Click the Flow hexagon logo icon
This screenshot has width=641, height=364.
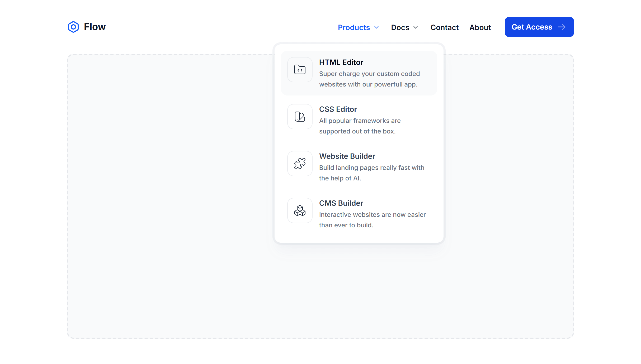tap(73, 27)
